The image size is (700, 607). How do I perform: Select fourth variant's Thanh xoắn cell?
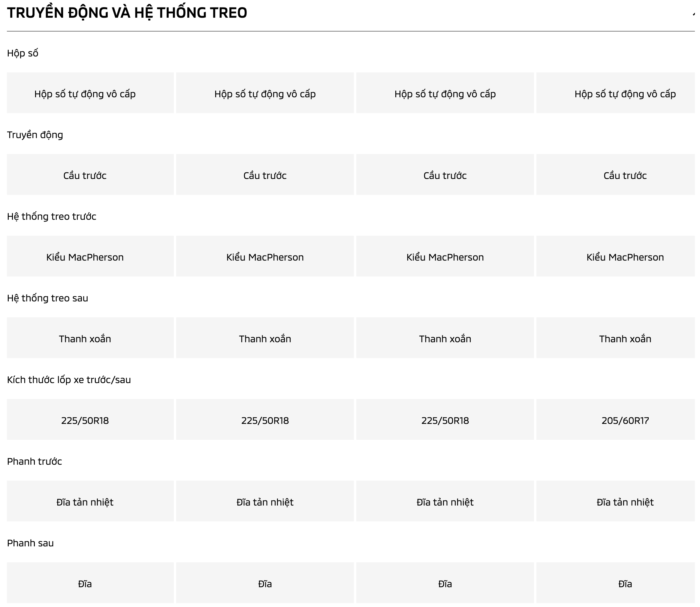tap(615, 338)
